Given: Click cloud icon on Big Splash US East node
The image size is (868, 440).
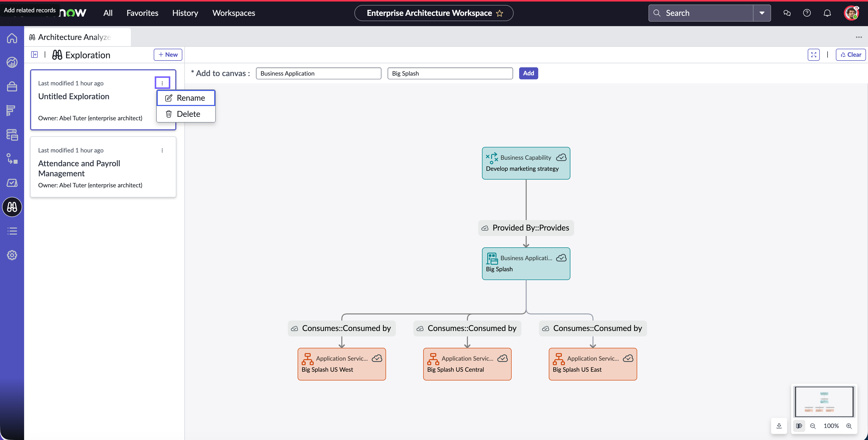Looking at the screenshot, I should tap(628, 358).
